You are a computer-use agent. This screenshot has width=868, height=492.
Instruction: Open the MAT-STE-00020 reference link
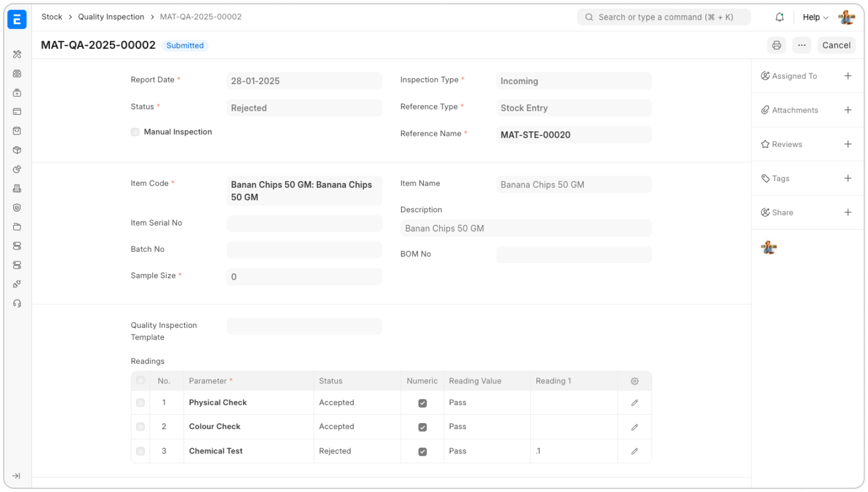[x=535, y=135]
